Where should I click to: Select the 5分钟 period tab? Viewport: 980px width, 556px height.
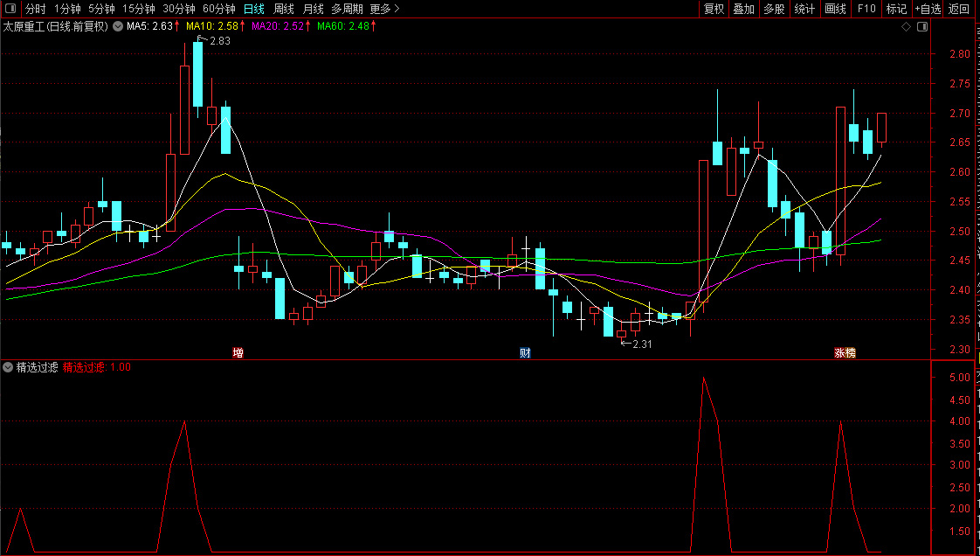(101, 9)
